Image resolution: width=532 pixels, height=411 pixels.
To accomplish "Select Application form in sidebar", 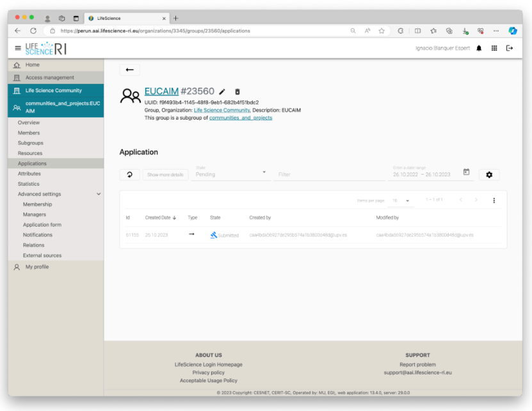I will tap(42, 225).
